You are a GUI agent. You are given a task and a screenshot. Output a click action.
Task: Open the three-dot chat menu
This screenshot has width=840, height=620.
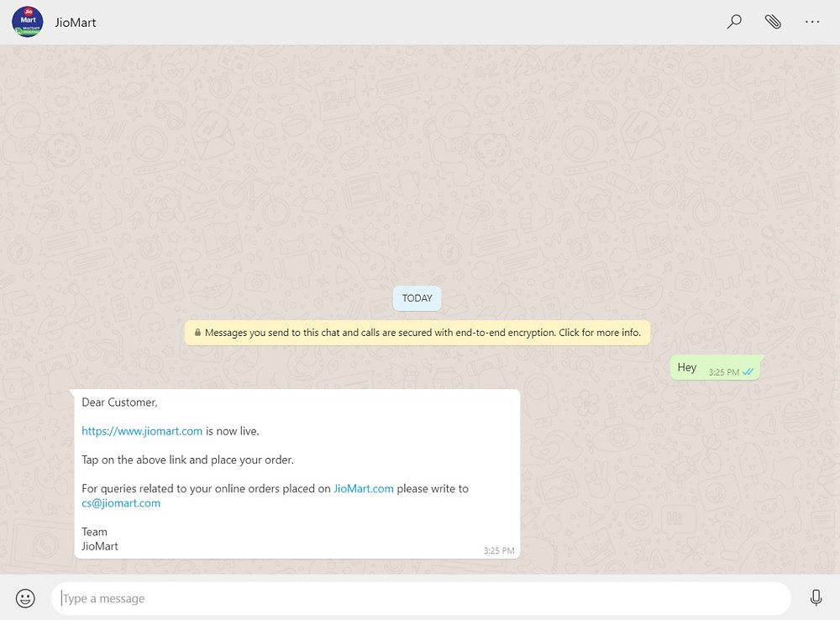812,22
